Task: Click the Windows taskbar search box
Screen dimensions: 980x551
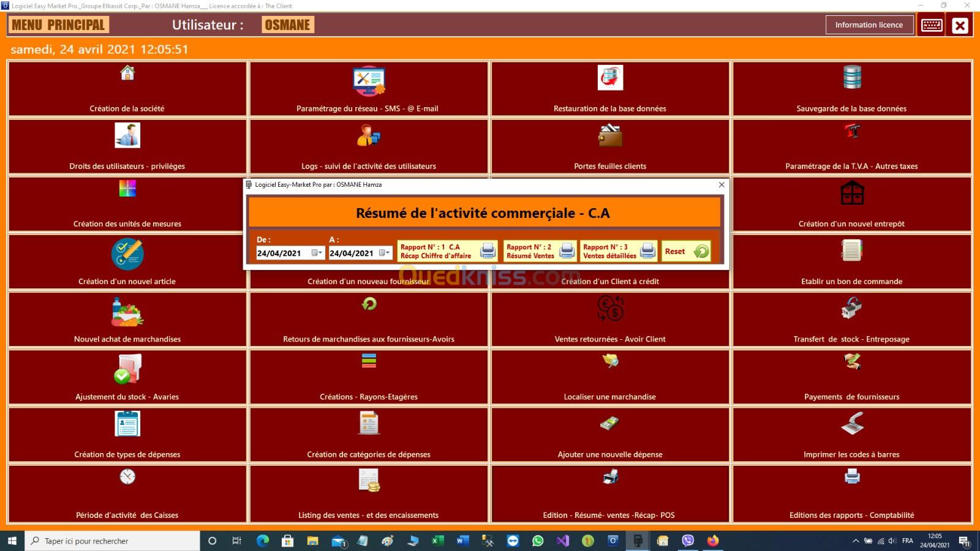Action: click(113, 541)
